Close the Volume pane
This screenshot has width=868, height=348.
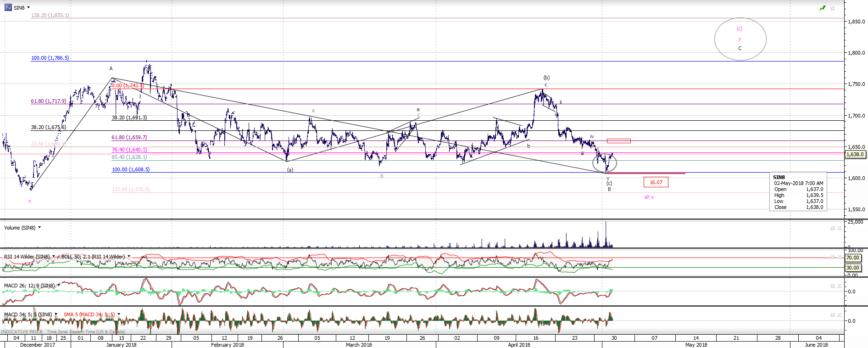pyautogui.click(x=839, y=228)
